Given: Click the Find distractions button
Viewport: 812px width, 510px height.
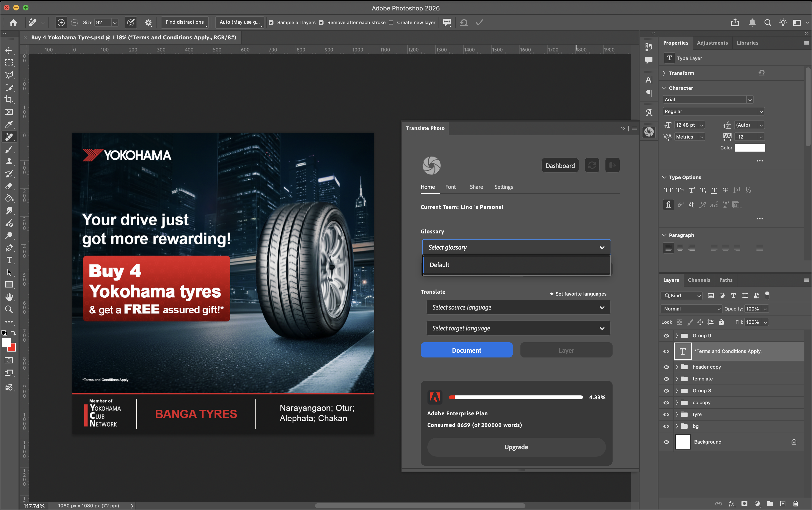Looking at the screenshot, I should point(185,22).
